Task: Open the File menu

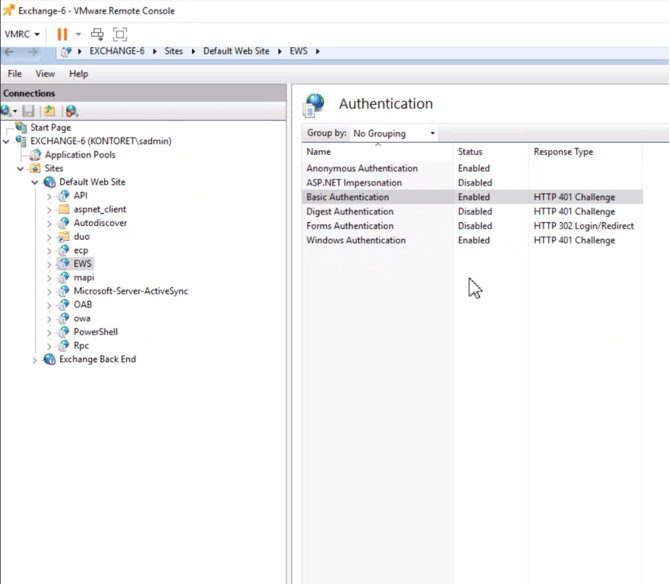Action: tap(15, 74)
